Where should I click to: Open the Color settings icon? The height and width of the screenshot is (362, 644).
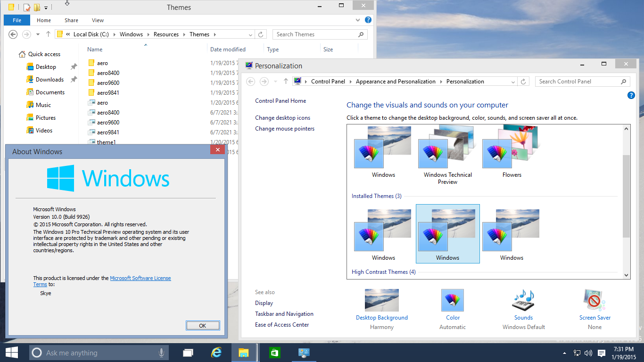pos(453,300)
